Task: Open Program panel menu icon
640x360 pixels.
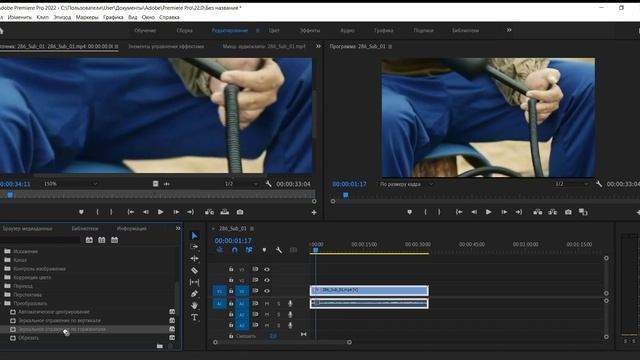Action: [x=390, y=47]
